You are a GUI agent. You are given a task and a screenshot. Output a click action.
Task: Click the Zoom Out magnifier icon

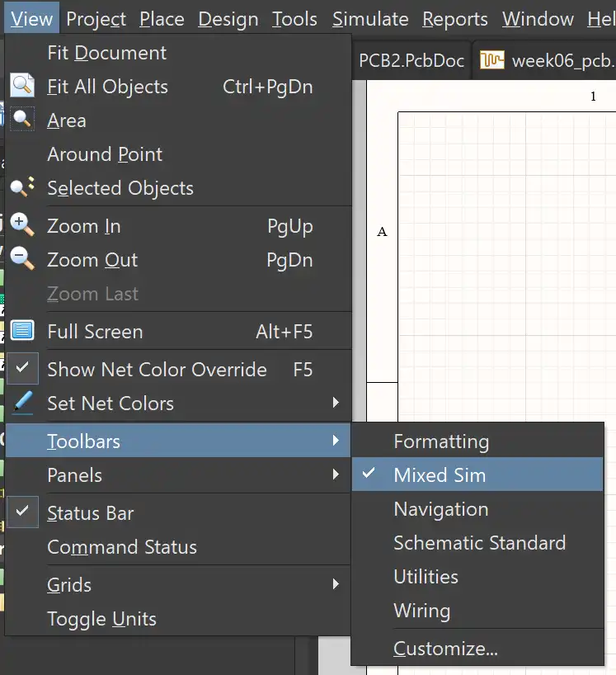click(x=22, y=259)
